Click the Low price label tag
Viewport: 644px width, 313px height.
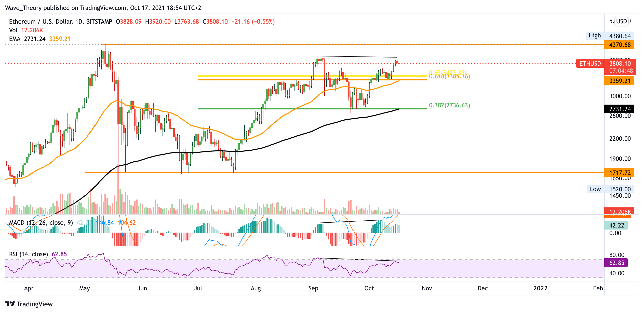[x=595, y=189]
